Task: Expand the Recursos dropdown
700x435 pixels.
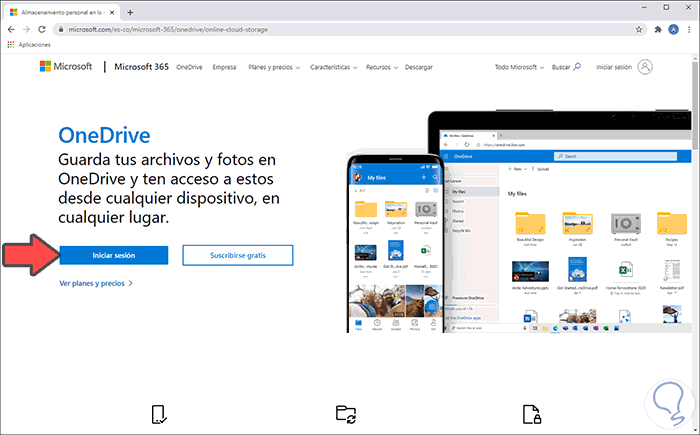Action: click(x=382, y=67)
